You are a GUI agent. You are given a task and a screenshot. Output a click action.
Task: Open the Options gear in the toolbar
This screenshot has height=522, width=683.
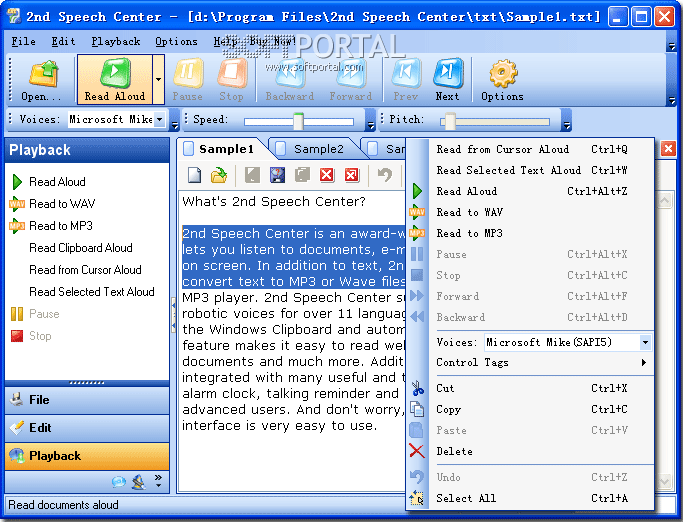point(503,80)
